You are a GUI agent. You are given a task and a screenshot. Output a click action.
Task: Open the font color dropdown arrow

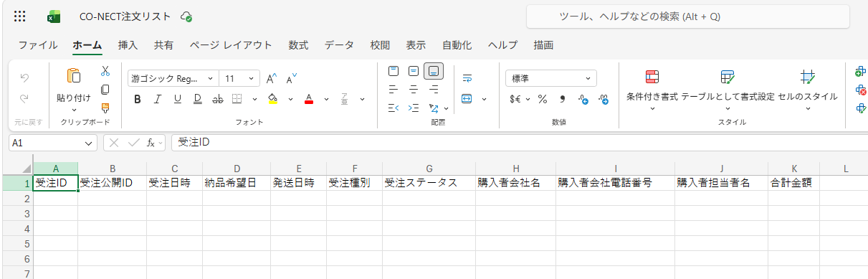pyautogui.click(x=326, y=99)
